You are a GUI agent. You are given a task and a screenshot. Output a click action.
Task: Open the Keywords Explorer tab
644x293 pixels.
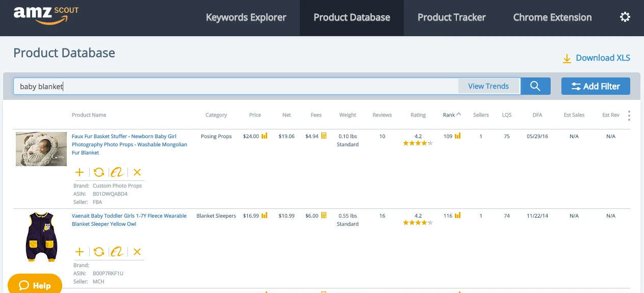point(246,18)
